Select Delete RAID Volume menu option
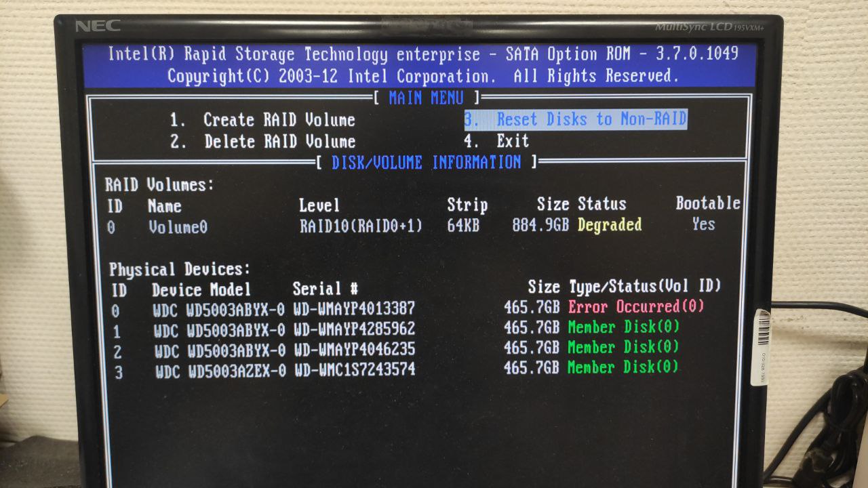The height and width of the screenshot is (488, 868). (x=262, y=142)
